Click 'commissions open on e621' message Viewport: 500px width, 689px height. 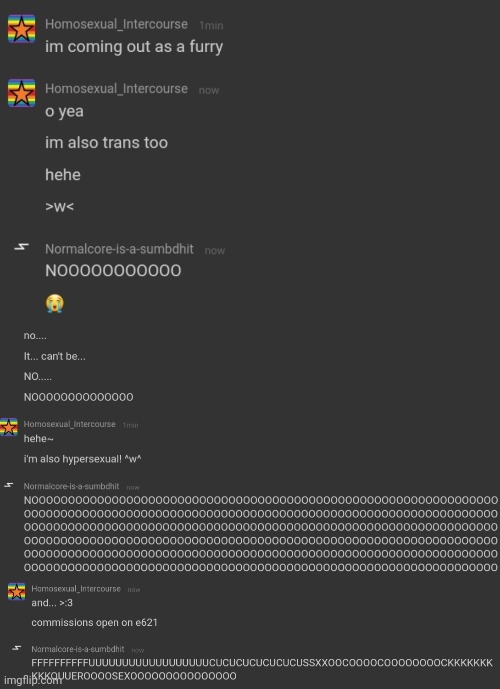tap(94, 623)
